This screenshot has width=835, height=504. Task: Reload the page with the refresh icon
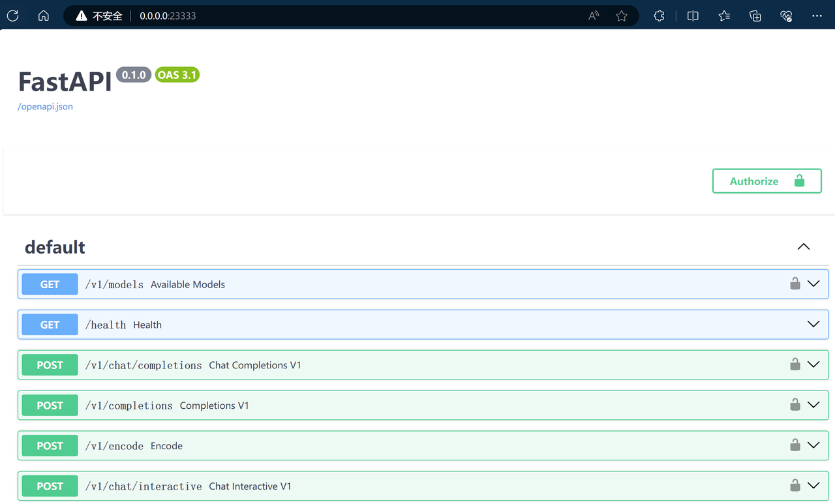(x=12, y=16)
